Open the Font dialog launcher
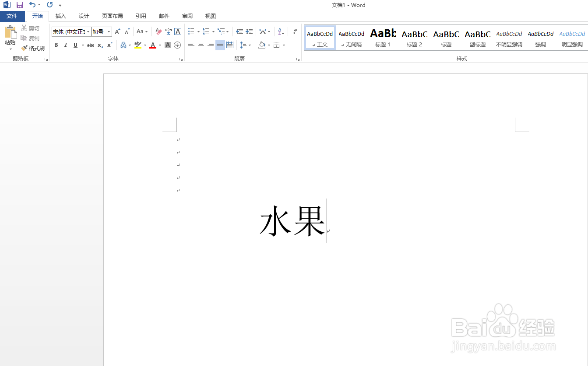The height and width of the screenshot is (366, 588). click(181, 59)
